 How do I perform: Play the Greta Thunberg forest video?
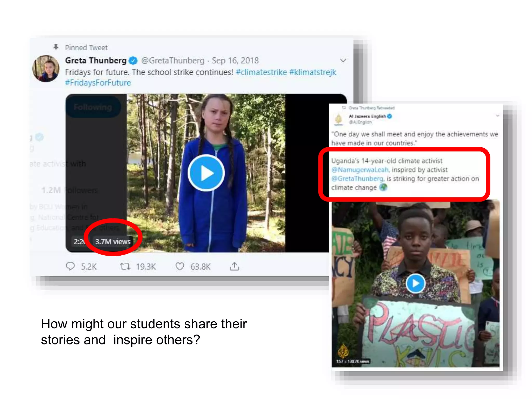206,173
